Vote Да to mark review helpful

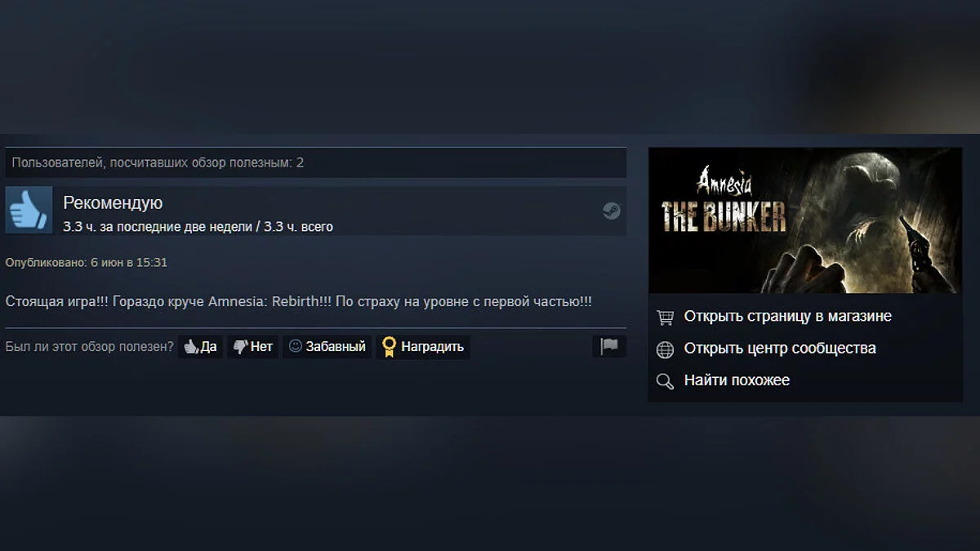200,347
